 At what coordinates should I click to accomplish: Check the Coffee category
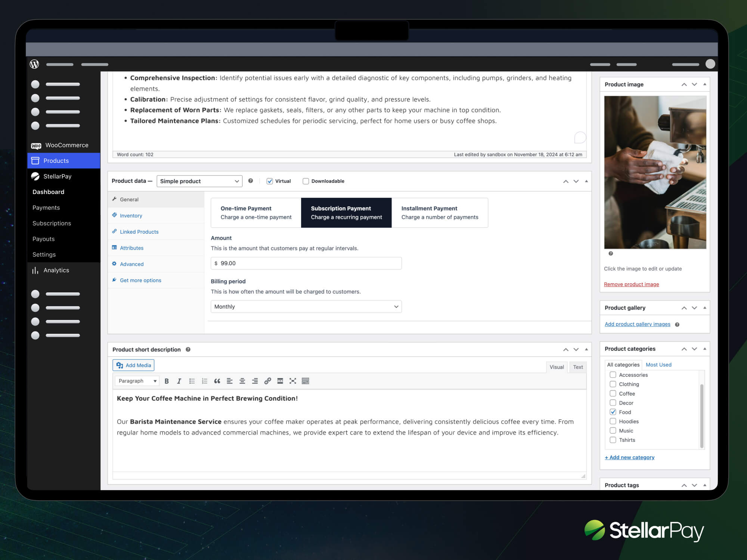coord(613,393)
